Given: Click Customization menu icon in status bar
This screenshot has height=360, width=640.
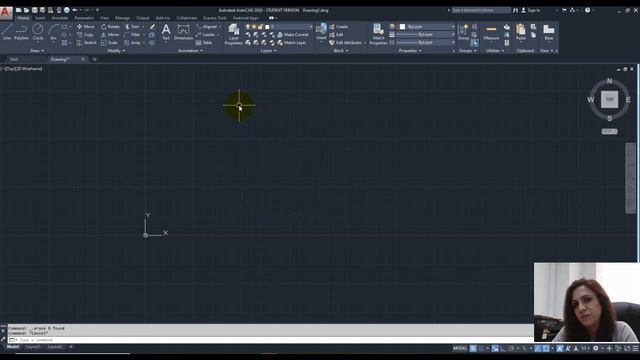Looking at the screenshot, I should click(635, 348).
